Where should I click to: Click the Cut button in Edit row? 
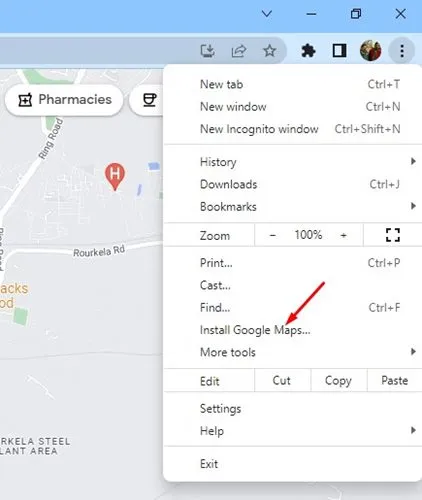282,380
